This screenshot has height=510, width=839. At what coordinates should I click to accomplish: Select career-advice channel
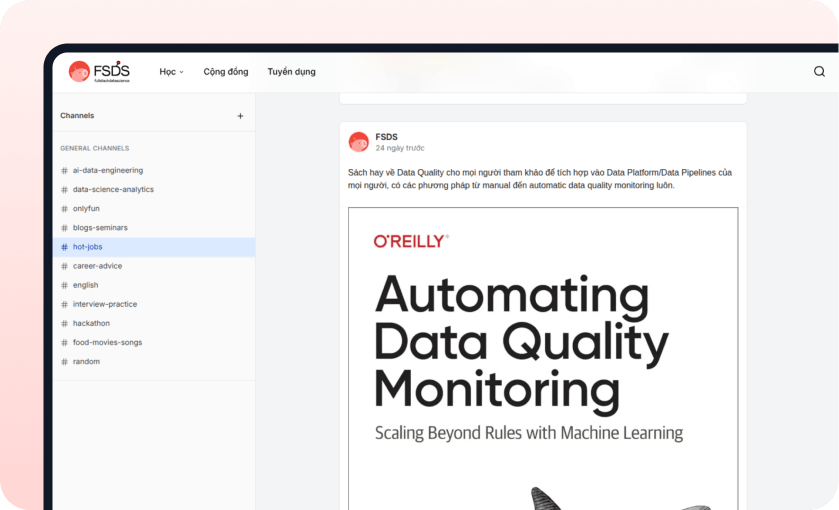pyautogui.click(x=97, y=266)
